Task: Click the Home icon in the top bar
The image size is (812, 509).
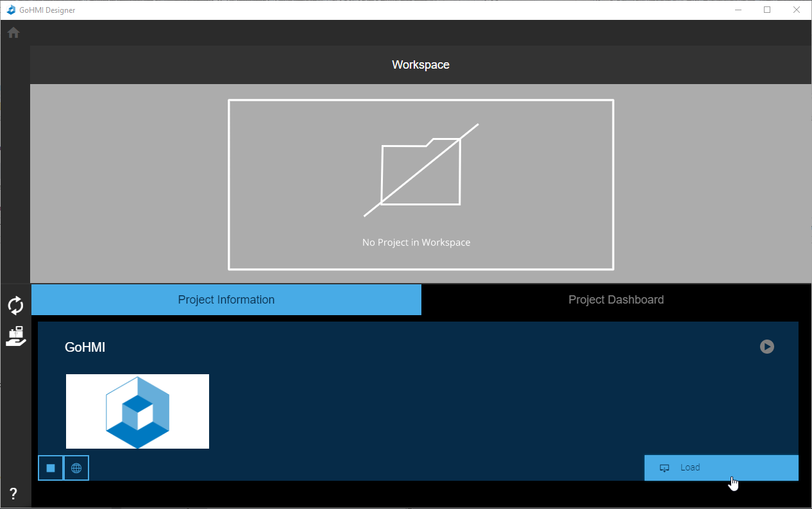Action: point(13,33)
